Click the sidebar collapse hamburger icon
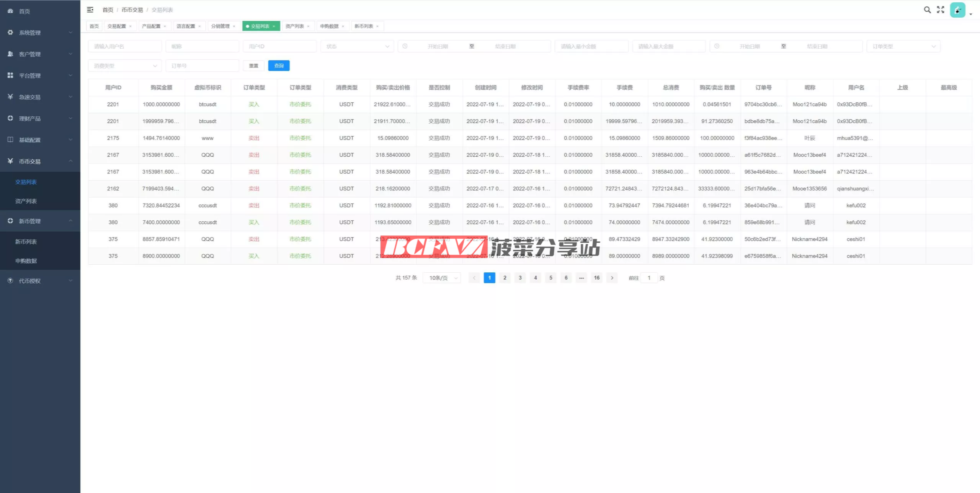 pos(90,10)
